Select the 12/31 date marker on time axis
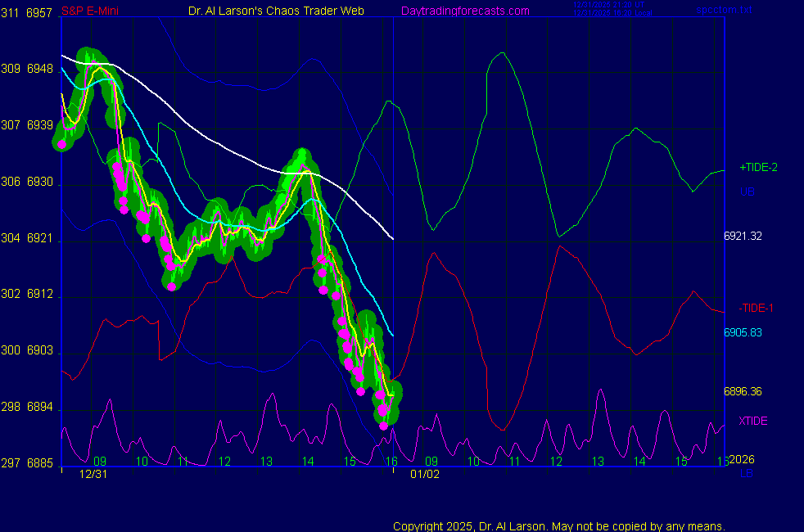The image size is (804, 532). (93, 474)
